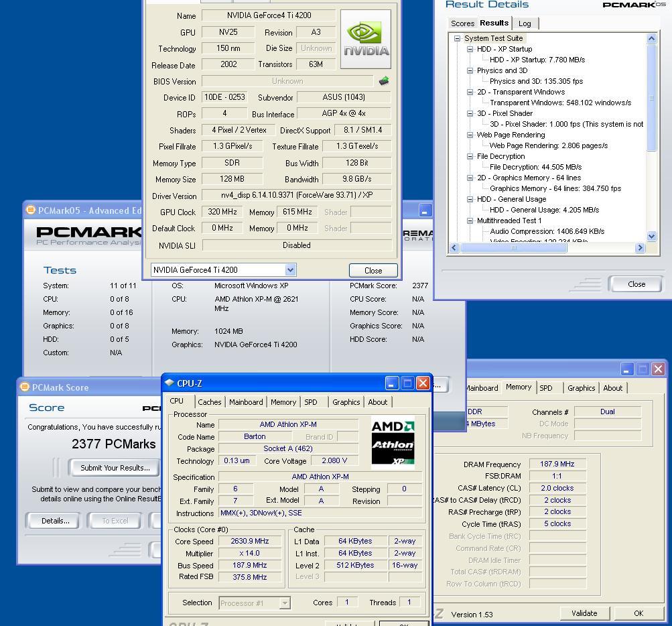Viewport: 672px width, 626px height.
Task: Collapse the Physics and 3D node
Action: pos(470,70)
